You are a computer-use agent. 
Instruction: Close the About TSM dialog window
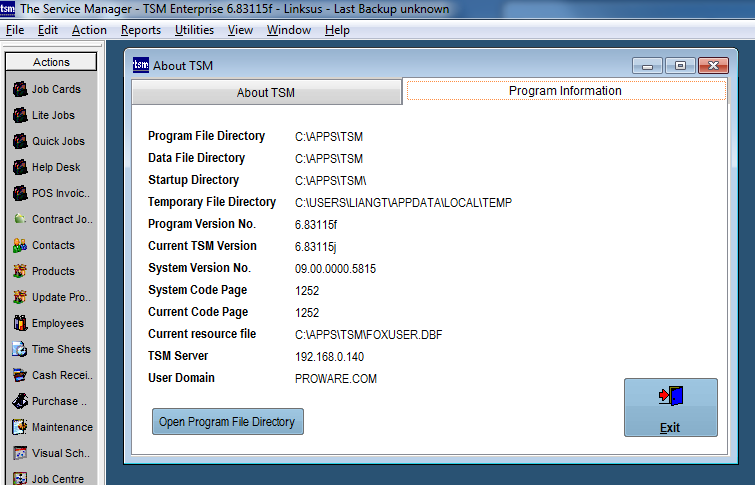point(712,66)
